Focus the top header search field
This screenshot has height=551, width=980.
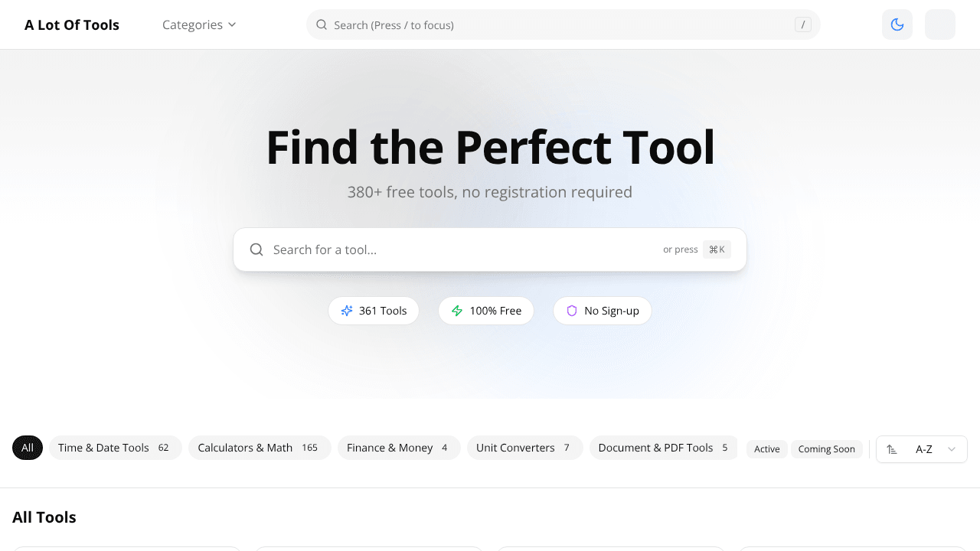pos(563,24)
